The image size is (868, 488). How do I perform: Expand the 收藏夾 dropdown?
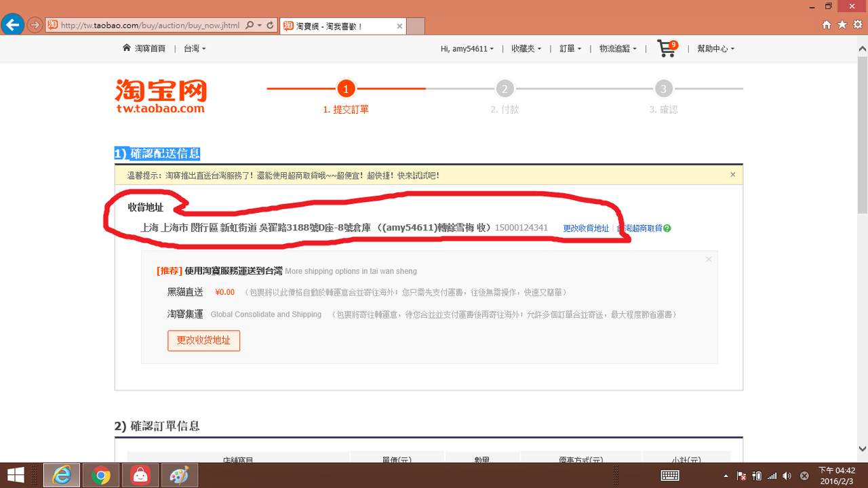tap(526, 49)
